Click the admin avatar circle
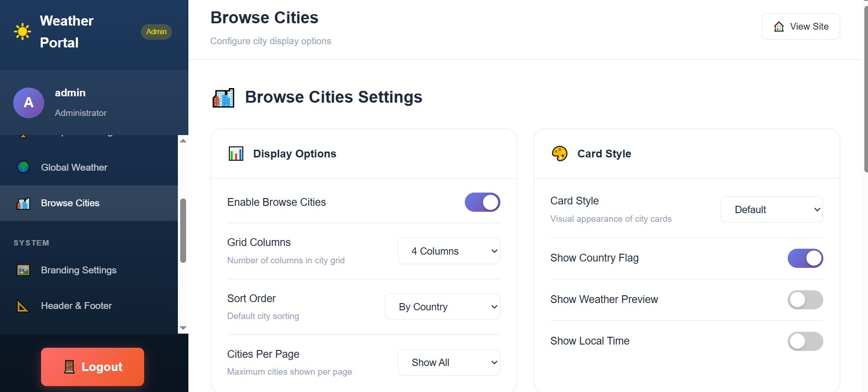This screenshot has width=868, height=392. pos(29,103)
